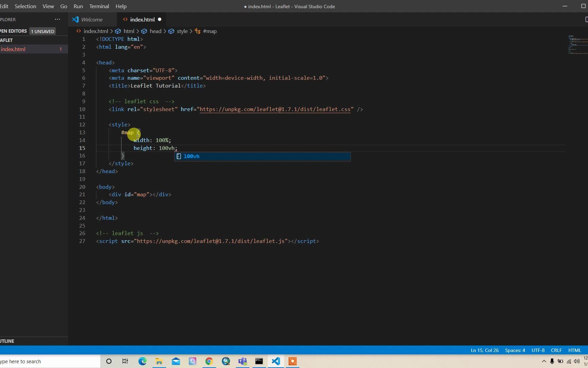
Task: Open the View menu
Action: click(x=48, y=6)
